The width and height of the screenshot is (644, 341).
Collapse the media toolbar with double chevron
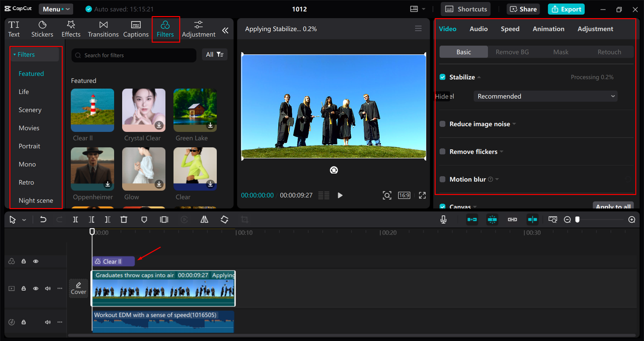[225, 30]
